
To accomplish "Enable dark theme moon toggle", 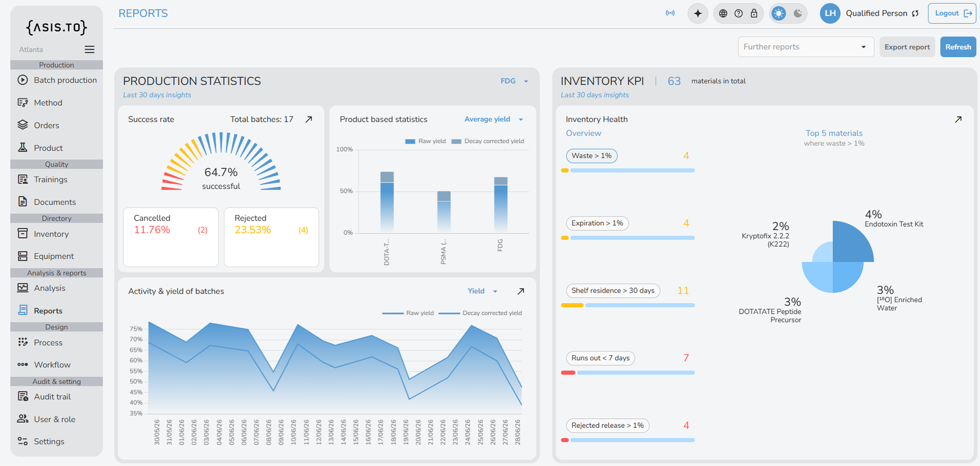I will pos(798,13).
